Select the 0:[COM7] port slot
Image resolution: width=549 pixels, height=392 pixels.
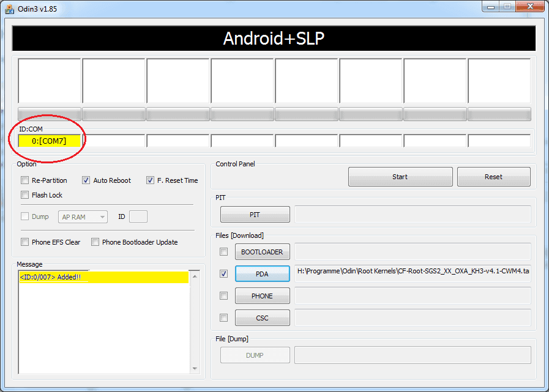pyautogui.click(x=49, y=141)
